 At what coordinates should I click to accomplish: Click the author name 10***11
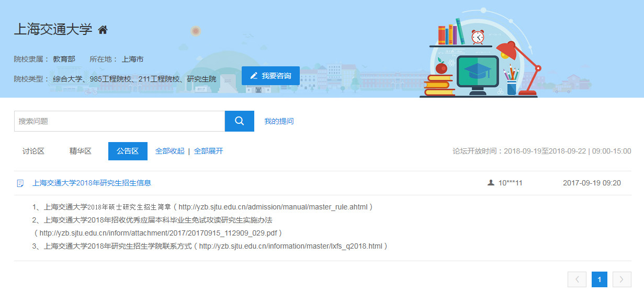click(511, 183)
